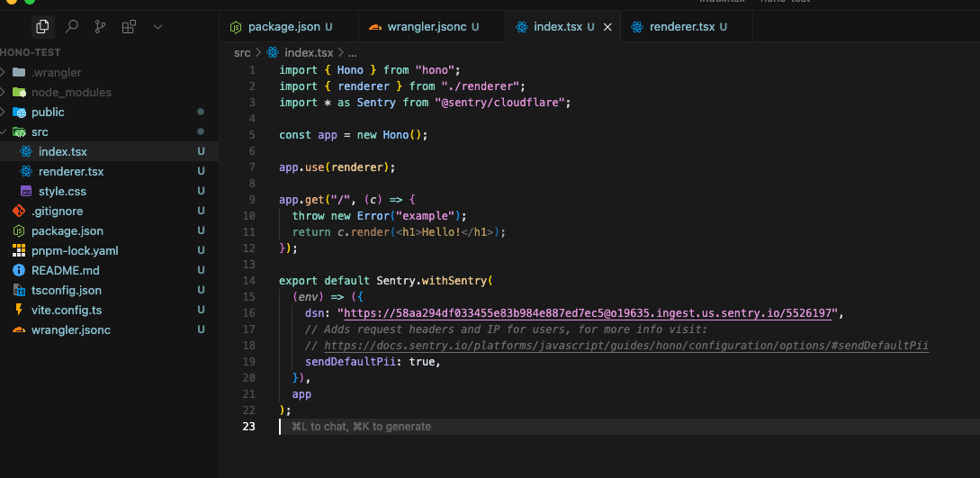Viewport: 980px width, 478px height.
Task: Click the React icon on the renderer.tsx tab
Action: pos(637,27)
